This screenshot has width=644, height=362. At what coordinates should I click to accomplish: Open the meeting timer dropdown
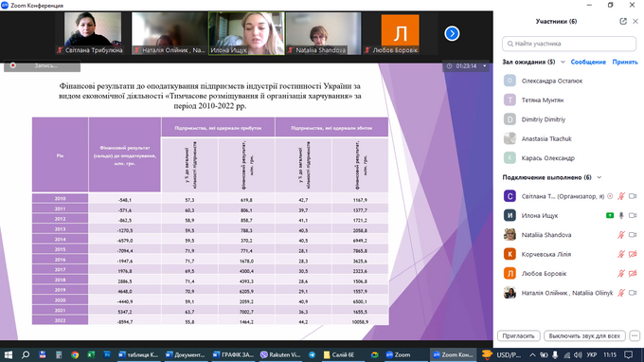click(x=485, y=66)
